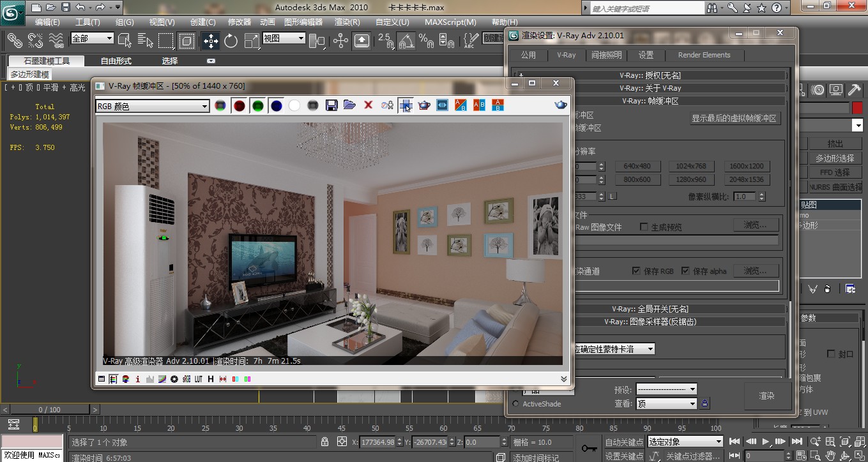Toggle the 生成预览 checkbox
The height and width of the screenshot is (462, 868).
tap(644, 227)
